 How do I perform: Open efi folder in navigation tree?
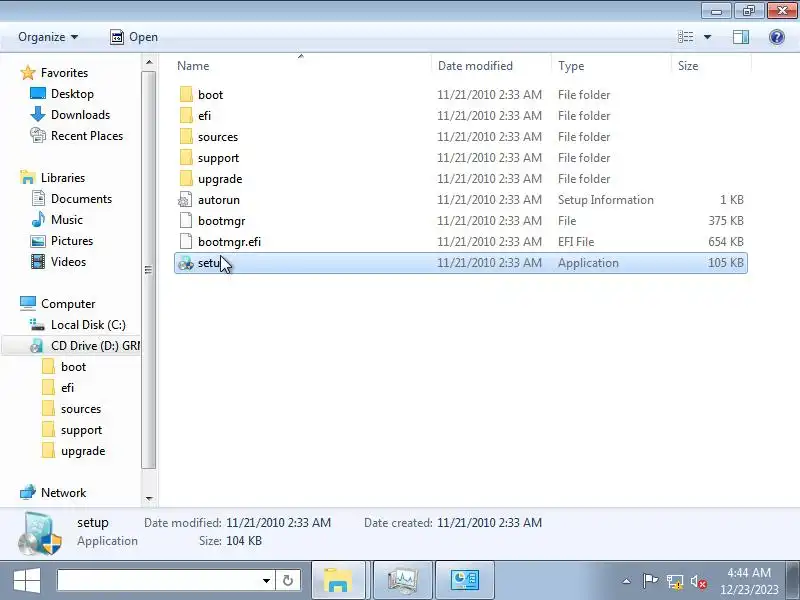click(58, 388)
